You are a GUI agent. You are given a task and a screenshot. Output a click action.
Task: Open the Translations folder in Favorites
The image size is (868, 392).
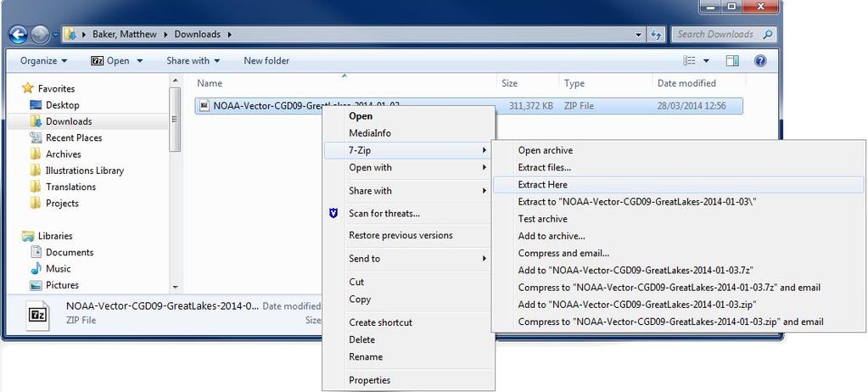(63, 188)
